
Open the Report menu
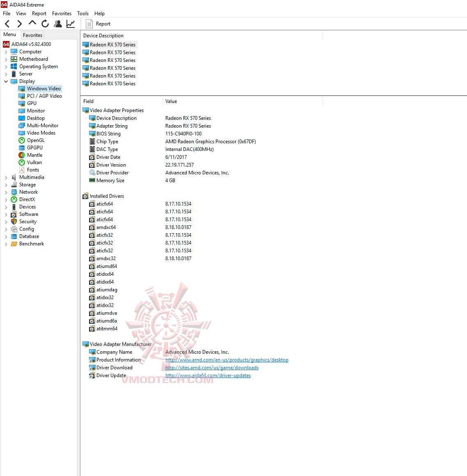click(x=39, y=14)
